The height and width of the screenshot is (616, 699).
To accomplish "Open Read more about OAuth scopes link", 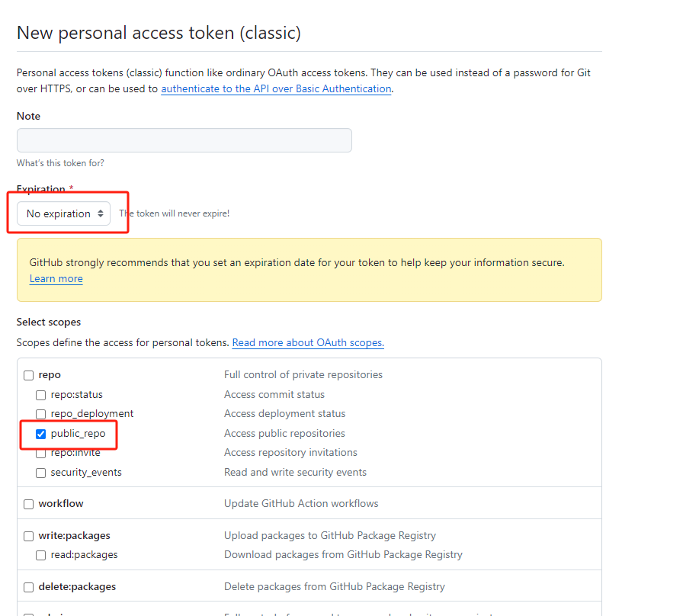I will tap(308, 342).
